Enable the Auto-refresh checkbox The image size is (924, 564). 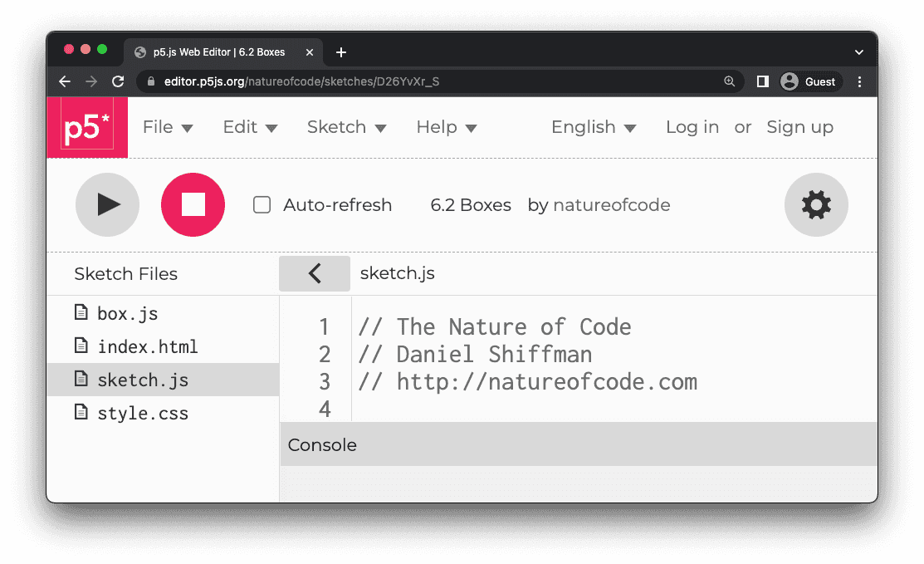(x=262, y=204)
